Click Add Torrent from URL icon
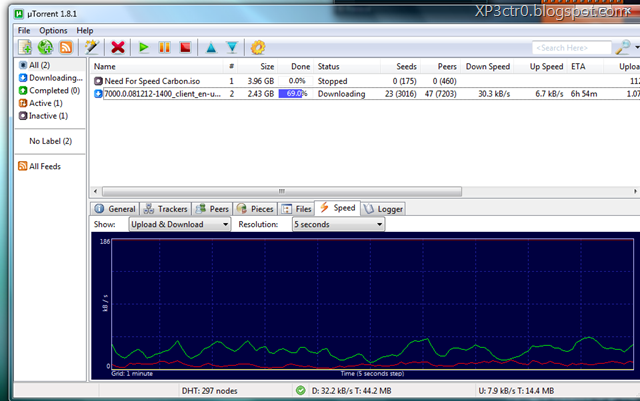Image resolution: width=640 pixels, height=401 pixels. [45, 47]
